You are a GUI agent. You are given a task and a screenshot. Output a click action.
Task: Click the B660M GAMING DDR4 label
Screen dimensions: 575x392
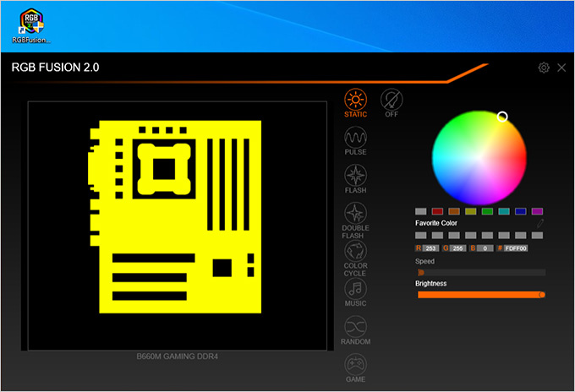pyautogui.click(x=177, y=357)
